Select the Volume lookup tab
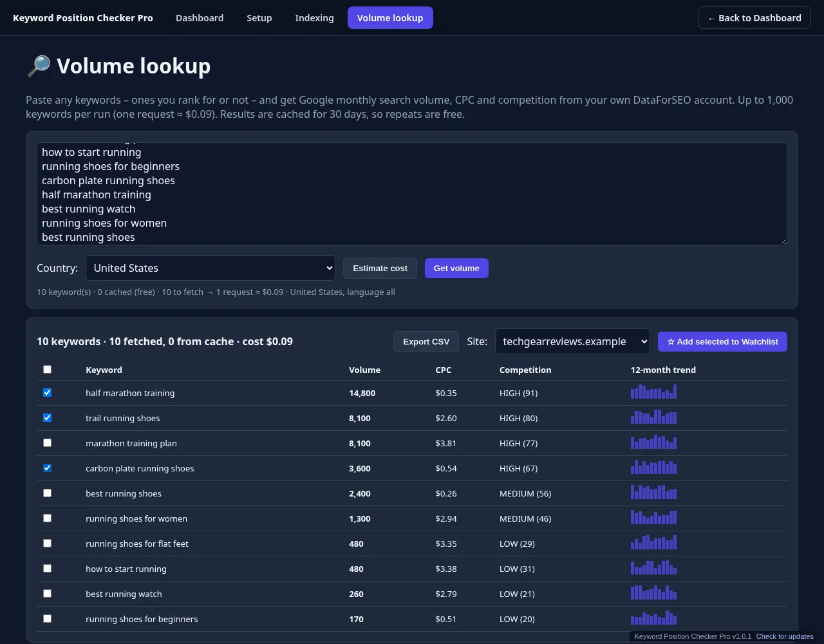 point(390,18)
